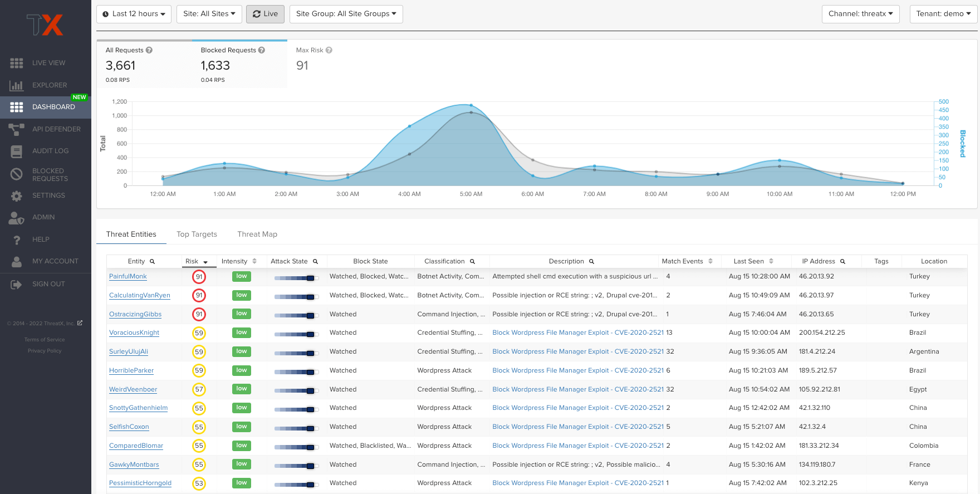This screenshot has height=494, width=980.
Task: Click the Settings gear icon
Action: point(16,195)
